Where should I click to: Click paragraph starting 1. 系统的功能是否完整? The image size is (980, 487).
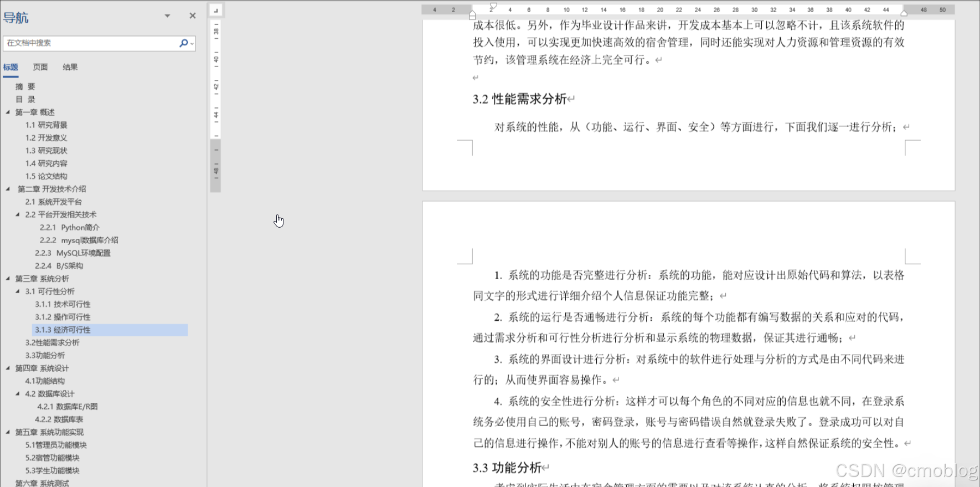click(689, 285)
